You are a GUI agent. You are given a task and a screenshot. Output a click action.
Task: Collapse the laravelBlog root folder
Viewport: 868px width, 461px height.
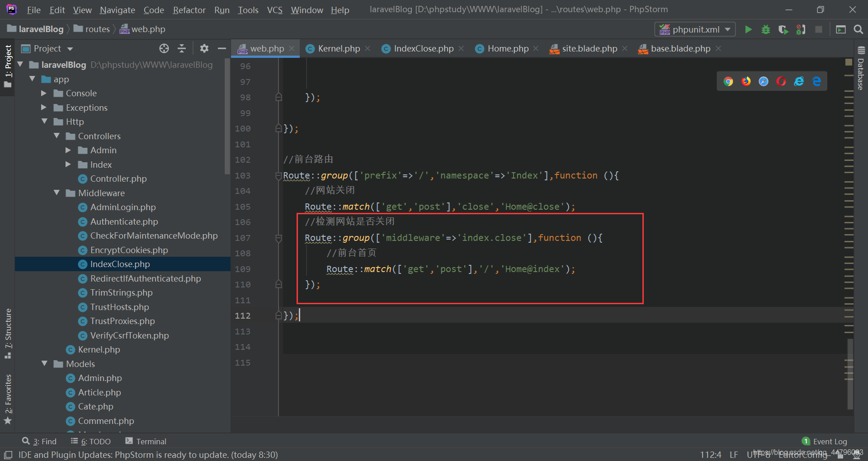point(20,65)
